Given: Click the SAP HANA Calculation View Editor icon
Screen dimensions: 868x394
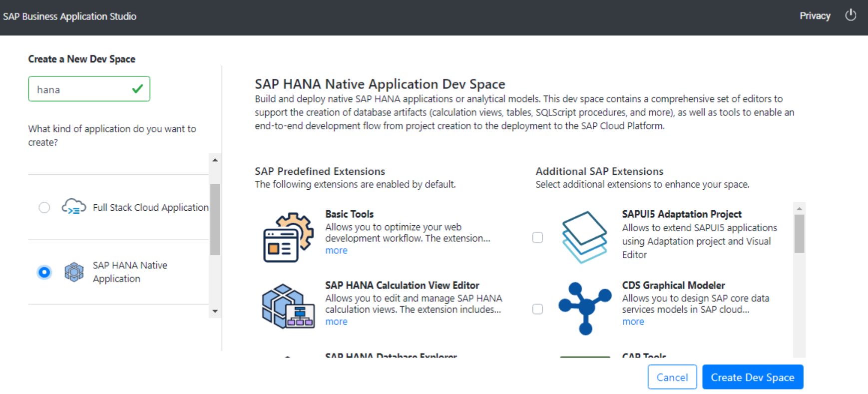Looking at the screenshot, I should pos(288,306).
